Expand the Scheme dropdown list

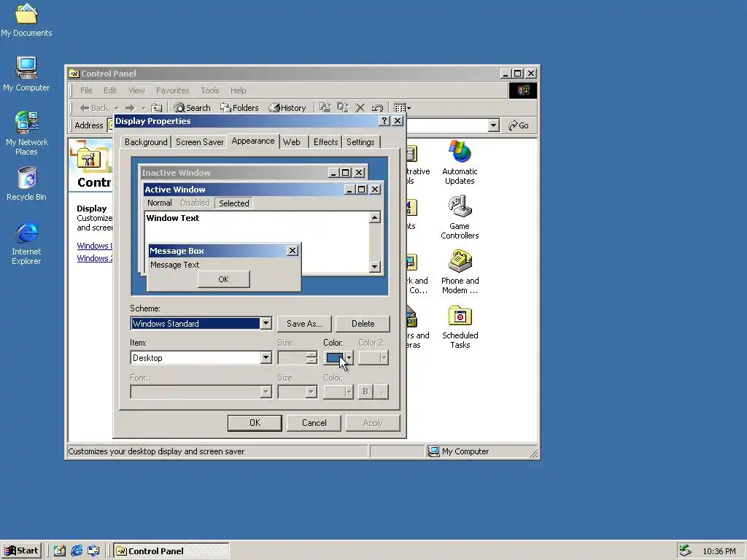[x=266, y=324]
